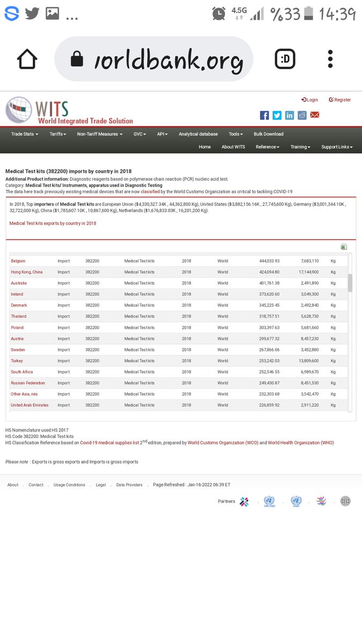
Task: Click the UNCTAD partner logo
Action: [269, 501]
